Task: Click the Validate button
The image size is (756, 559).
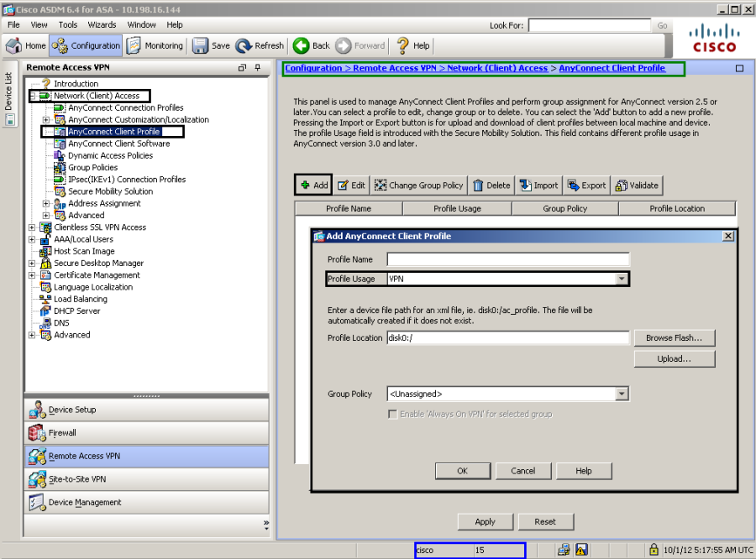Action: [637, 185]
